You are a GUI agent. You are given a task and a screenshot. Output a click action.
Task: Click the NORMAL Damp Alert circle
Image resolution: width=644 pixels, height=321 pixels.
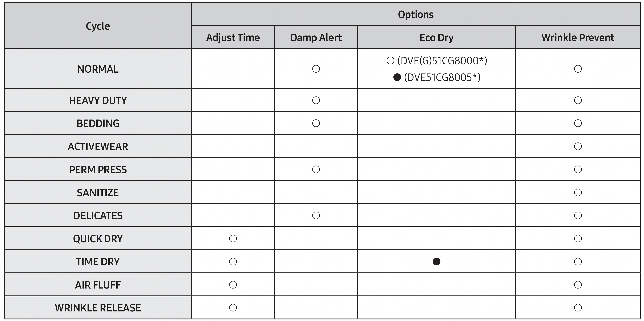(316, 69)
